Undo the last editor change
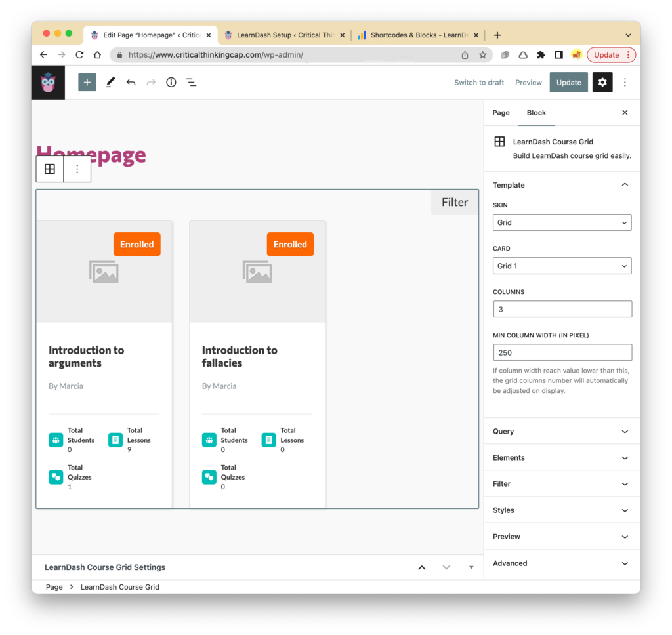672x635 pixels. click(131, 82)
